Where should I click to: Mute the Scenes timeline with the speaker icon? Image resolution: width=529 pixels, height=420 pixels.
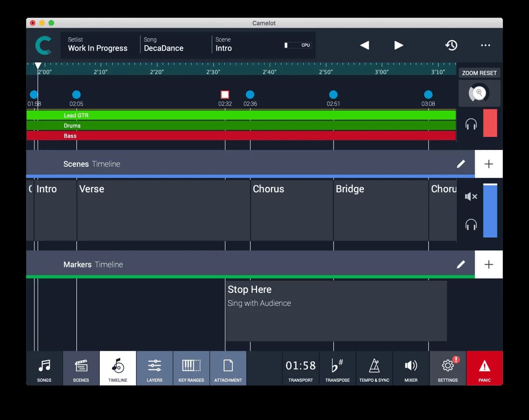click(471, 196)
